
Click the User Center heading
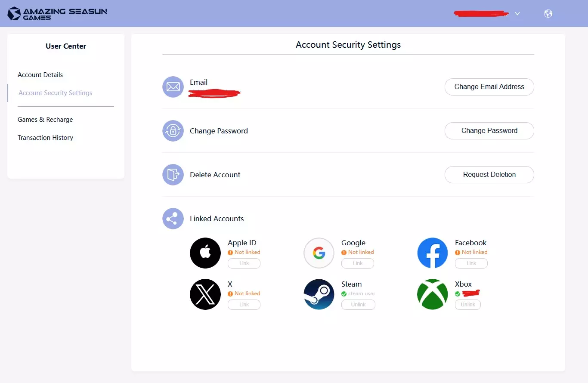pyautogui.click(x=66, y=46)
